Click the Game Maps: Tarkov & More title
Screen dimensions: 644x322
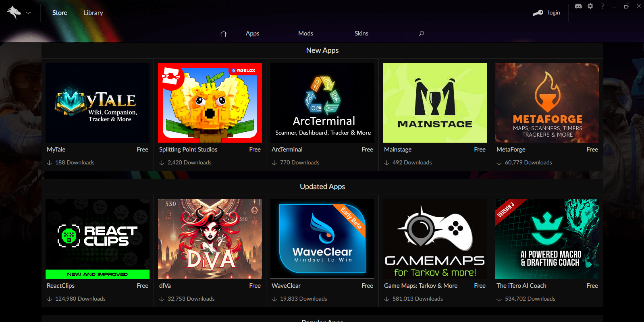420,286
